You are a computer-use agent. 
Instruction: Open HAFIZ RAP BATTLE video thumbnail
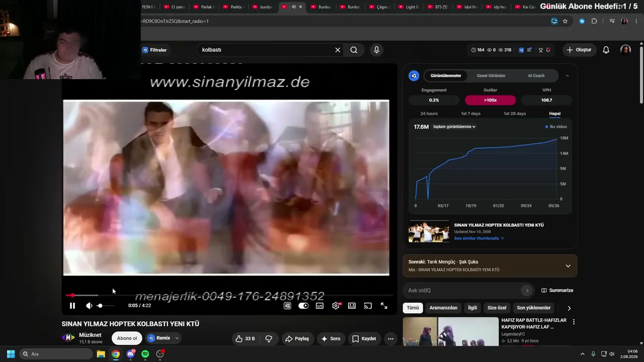click(x=450, y=331)
